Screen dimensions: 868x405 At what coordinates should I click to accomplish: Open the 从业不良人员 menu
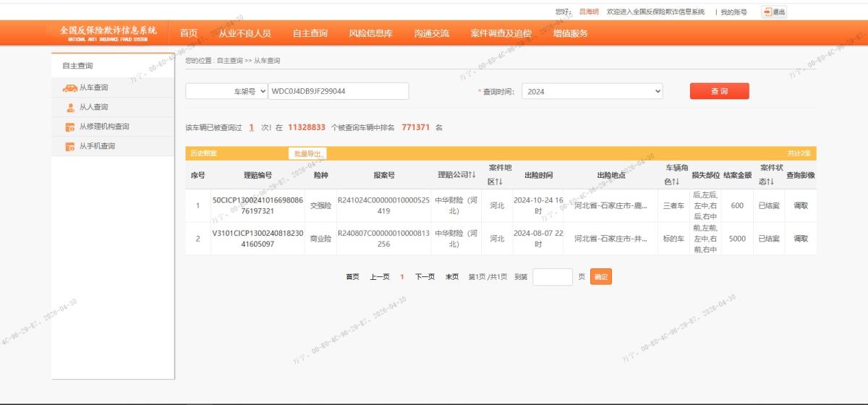[x=244, y=33]
